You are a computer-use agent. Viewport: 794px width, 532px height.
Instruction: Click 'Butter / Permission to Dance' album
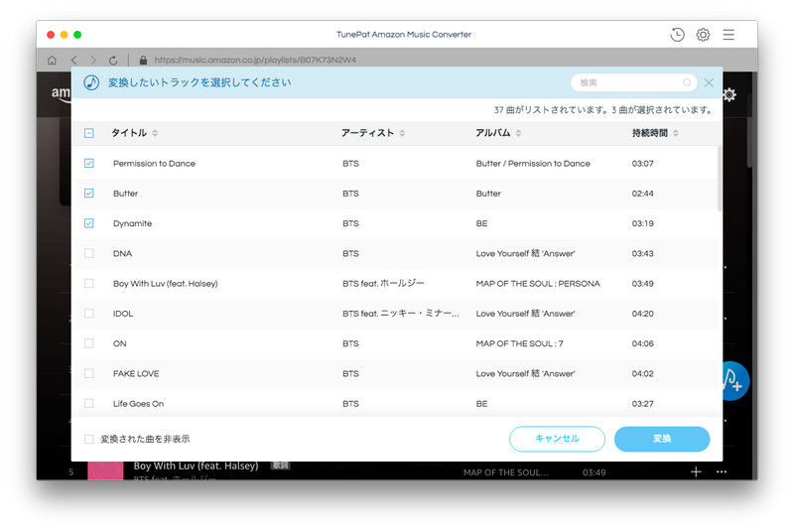pos(533,164)
